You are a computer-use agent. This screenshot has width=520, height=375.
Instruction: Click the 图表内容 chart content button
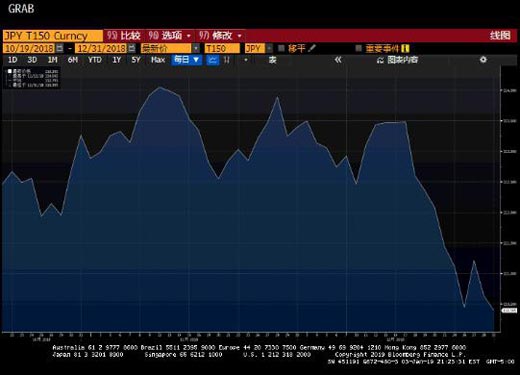[402, 60]
